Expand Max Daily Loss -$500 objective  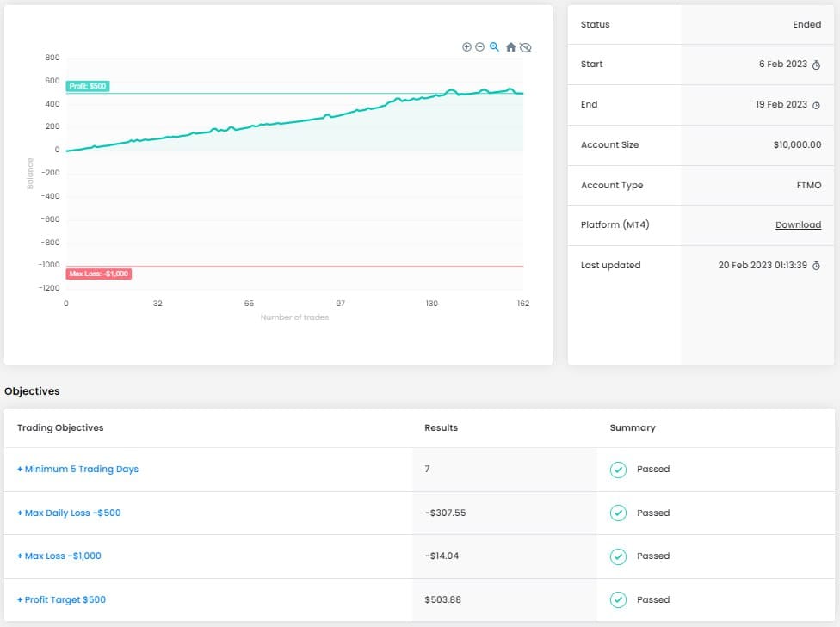[x=69, y=513]
